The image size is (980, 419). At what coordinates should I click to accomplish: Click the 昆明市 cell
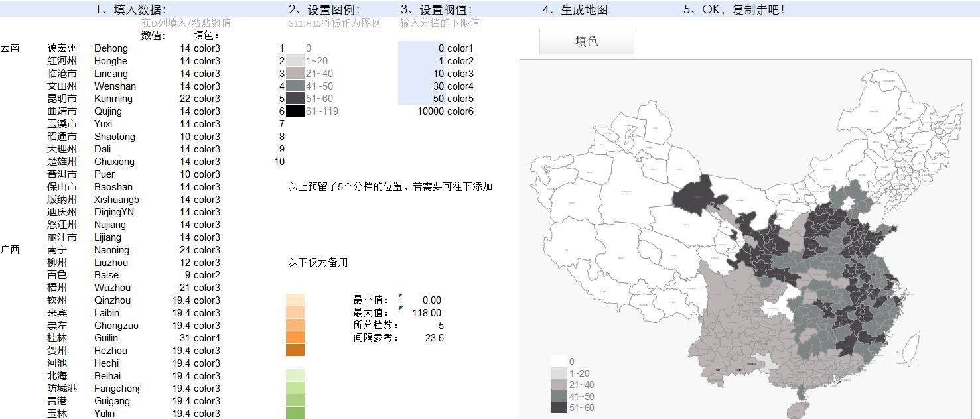point(62,99)
